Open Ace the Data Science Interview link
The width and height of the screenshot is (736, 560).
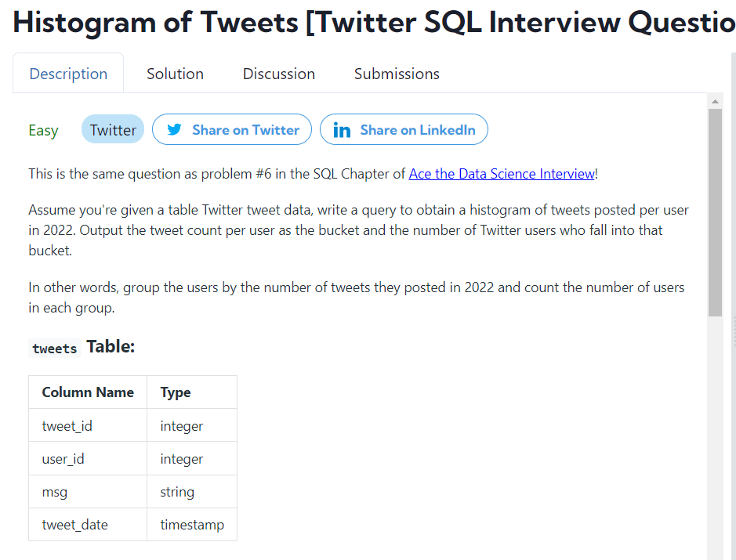pyautogui.click(x=502, y=174)
